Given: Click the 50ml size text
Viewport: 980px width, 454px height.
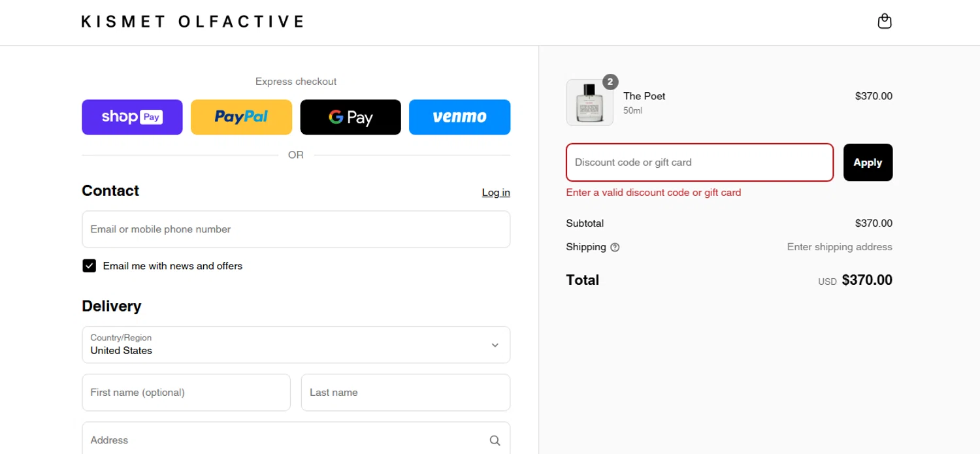Looking at the screenshot, I should pyautogui.click(x=632, y=111).
